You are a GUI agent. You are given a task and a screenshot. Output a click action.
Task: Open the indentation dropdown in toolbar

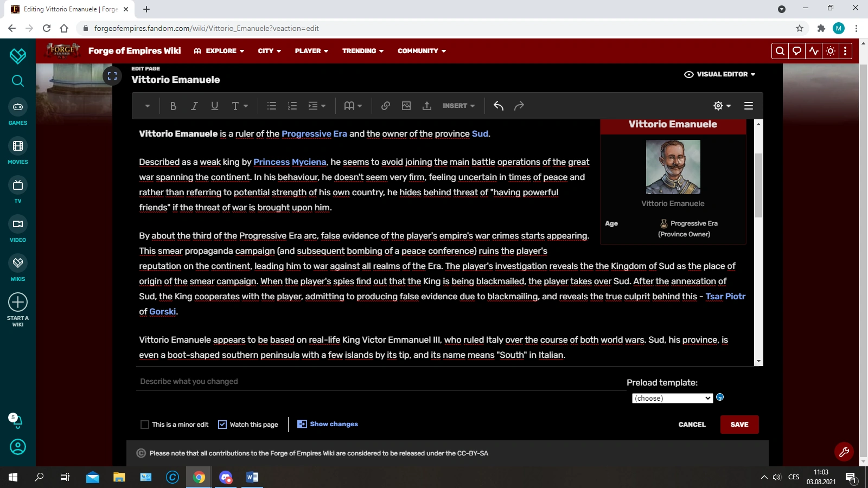click(x=317, y=106)
